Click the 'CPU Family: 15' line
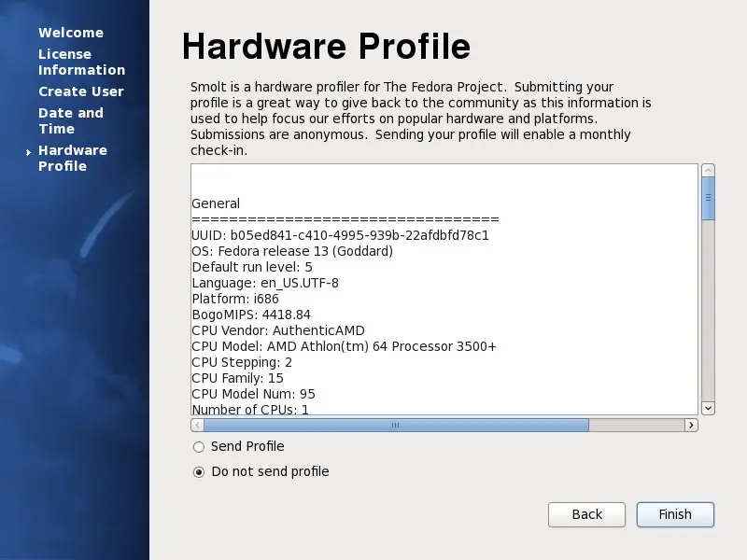This screenshot has height=560, width=747. [x=237, y=378]
